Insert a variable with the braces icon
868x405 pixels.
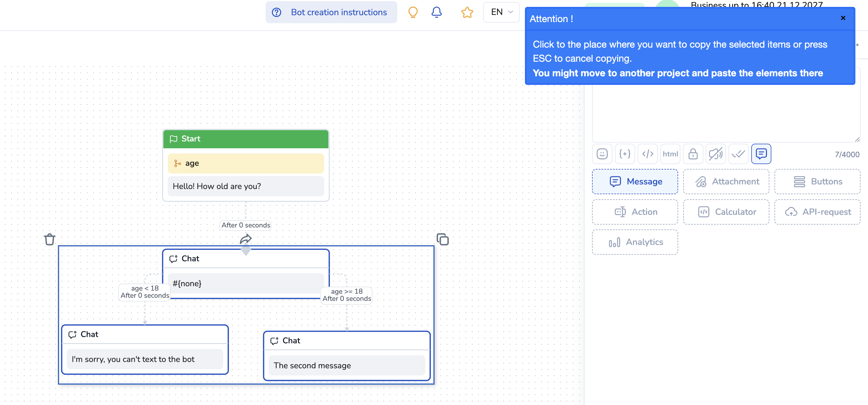click(624, 154)
